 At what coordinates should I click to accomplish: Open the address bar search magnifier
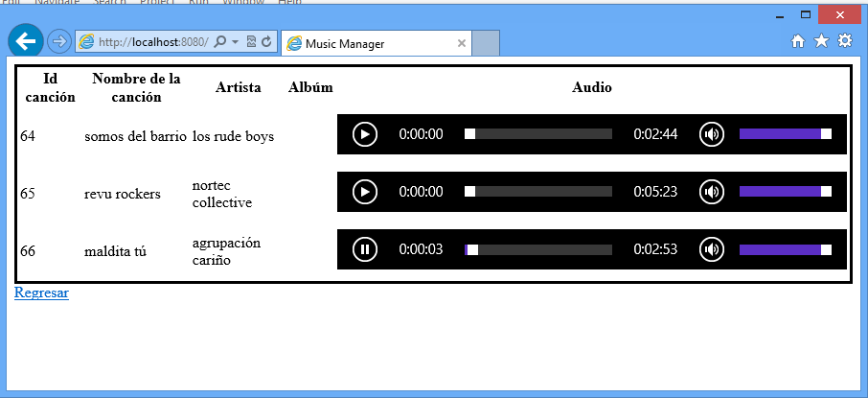click(x=219, y=41)
